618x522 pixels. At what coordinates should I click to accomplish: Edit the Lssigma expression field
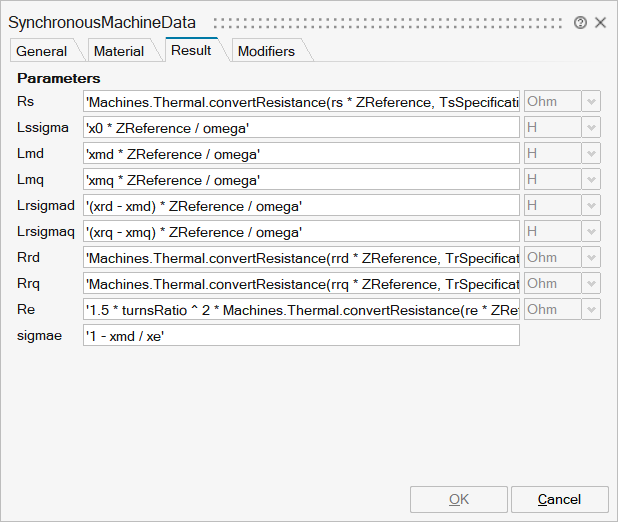point(301,127)
